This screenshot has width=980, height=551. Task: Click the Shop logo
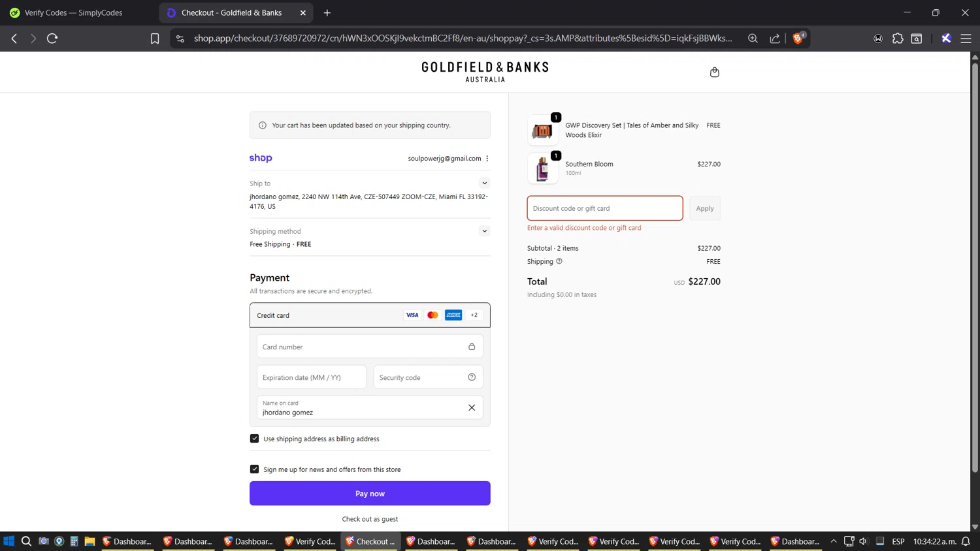coord(261,158)
